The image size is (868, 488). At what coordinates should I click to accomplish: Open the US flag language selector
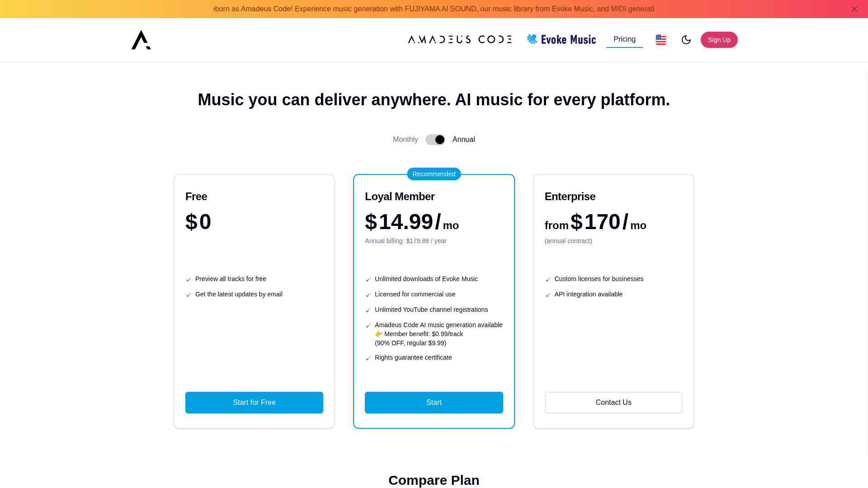click(x=661, y=40)
